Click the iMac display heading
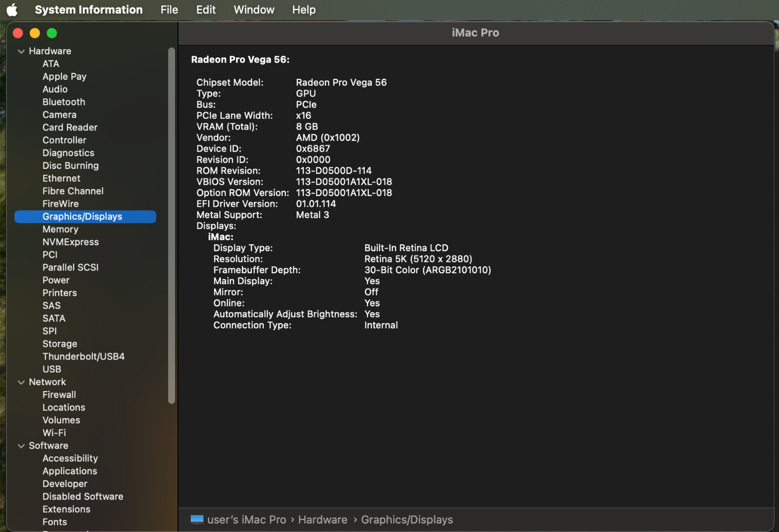The width and height of the screenshot is (779, 532). pos(220,237)
